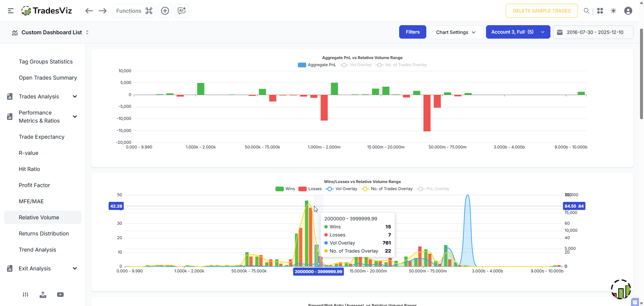
Task: Go back with the left arrow
Action: pos(89,11)
